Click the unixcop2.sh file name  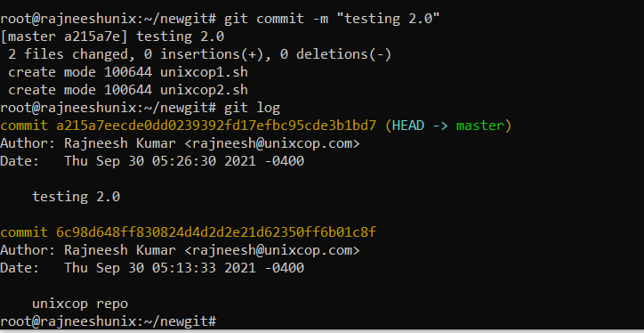click(204, 90)
